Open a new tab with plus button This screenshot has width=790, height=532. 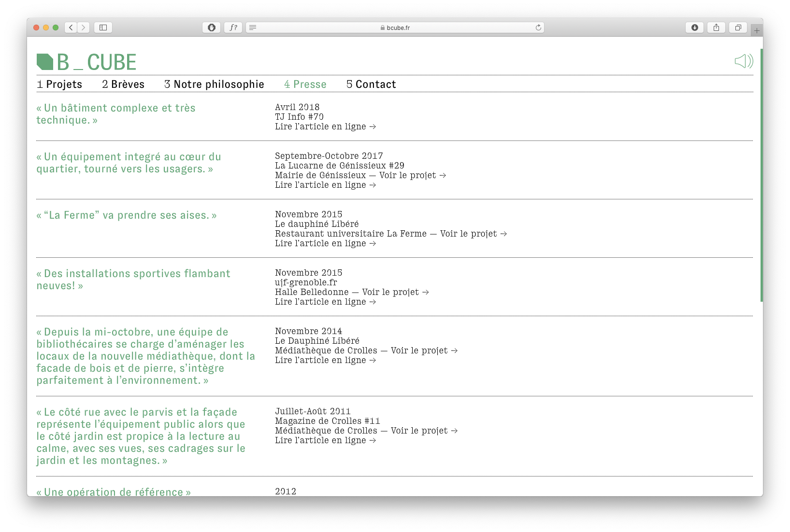coord(757,30)
